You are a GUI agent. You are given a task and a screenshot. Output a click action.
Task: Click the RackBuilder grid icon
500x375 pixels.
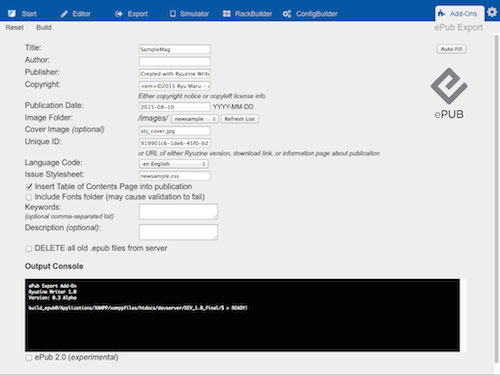coord(227,14)
